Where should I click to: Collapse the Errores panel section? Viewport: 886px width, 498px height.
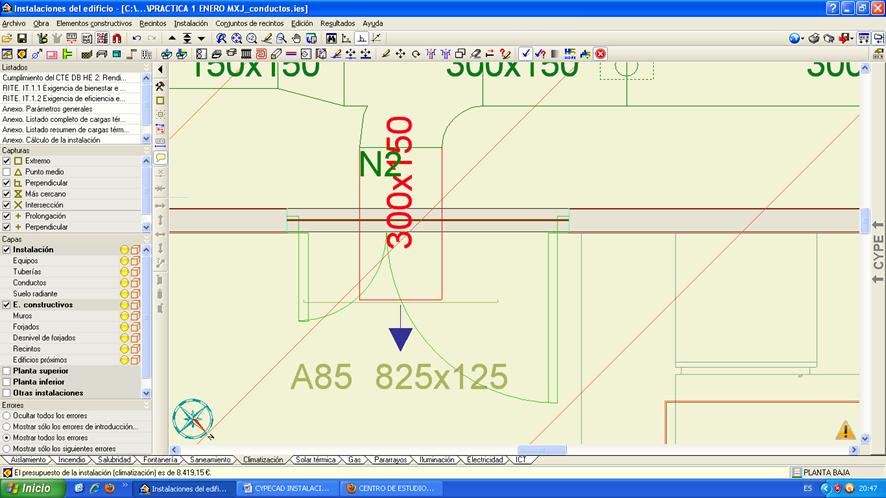coord(147,405)
